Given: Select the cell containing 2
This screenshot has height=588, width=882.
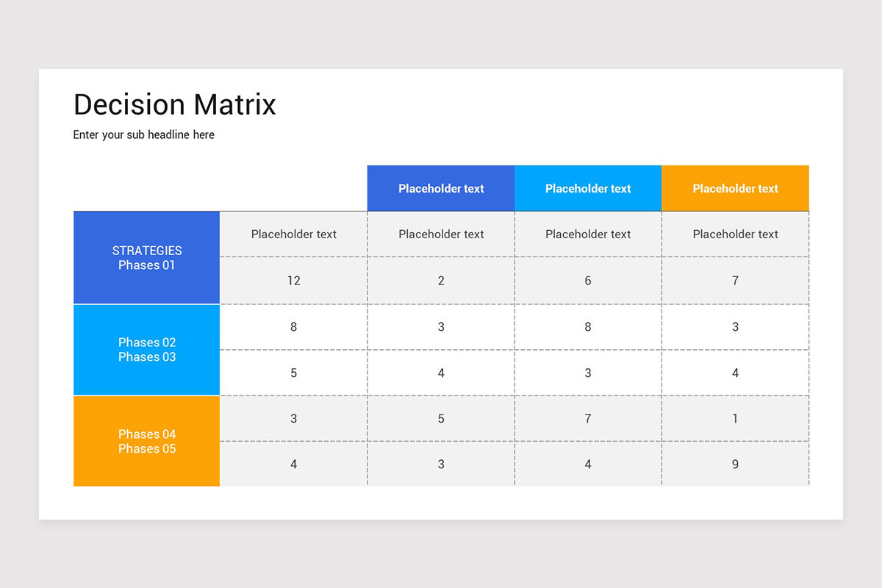Looking at the screenshot, I should pos(441,281).
